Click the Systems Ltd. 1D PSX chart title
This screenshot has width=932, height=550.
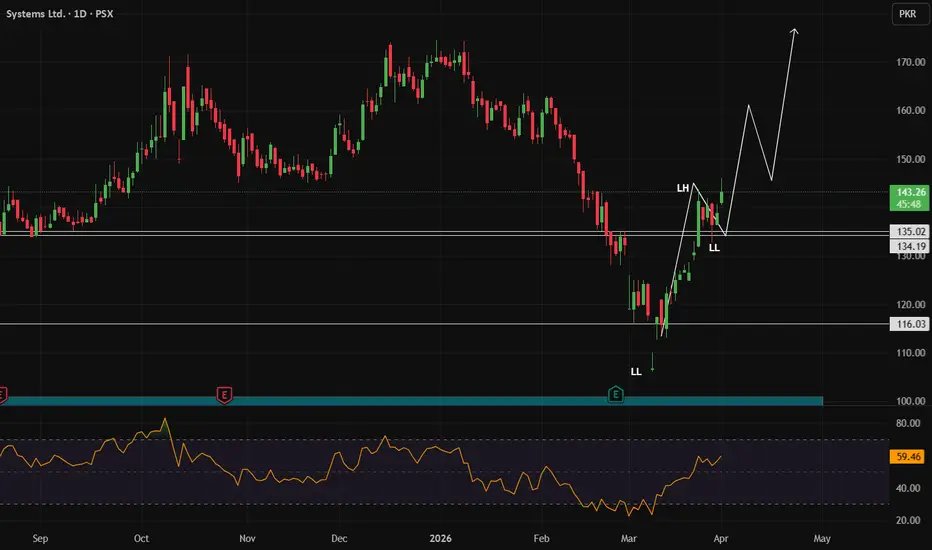click(x=59, y=14)
